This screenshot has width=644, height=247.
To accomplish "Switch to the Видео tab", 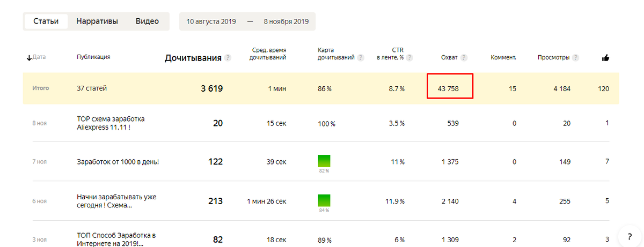I will click(x=147, y=21).
